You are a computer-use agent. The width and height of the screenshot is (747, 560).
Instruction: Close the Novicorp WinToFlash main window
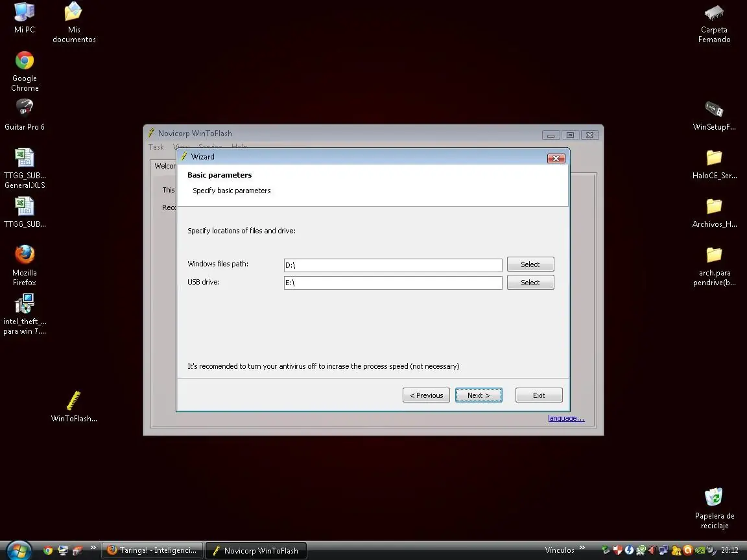[x=590, y=135]
